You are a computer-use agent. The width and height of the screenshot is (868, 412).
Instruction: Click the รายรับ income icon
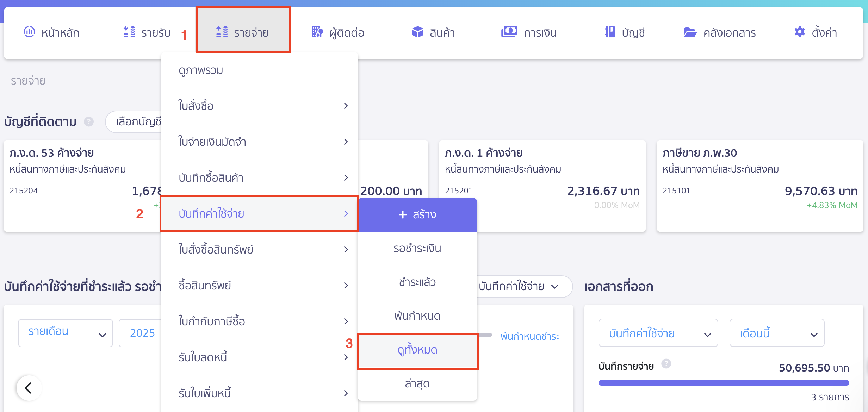pyautogui.click(x=129, y=32)
